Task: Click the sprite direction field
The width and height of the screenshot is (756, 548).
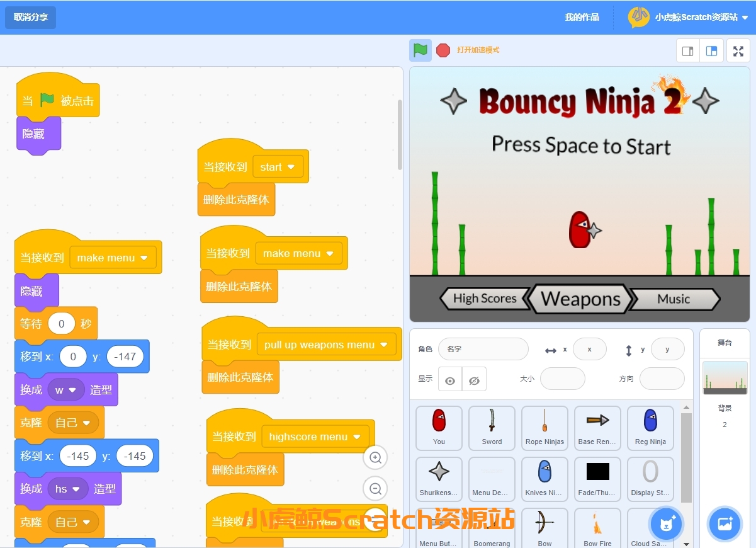Action: [662, 379]
